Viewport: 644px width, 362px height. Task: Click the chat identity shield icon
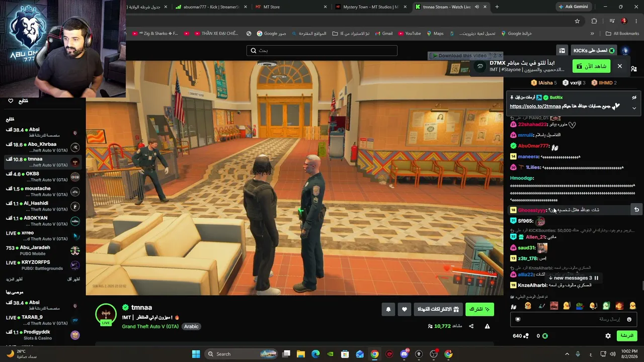pos(518,319)
